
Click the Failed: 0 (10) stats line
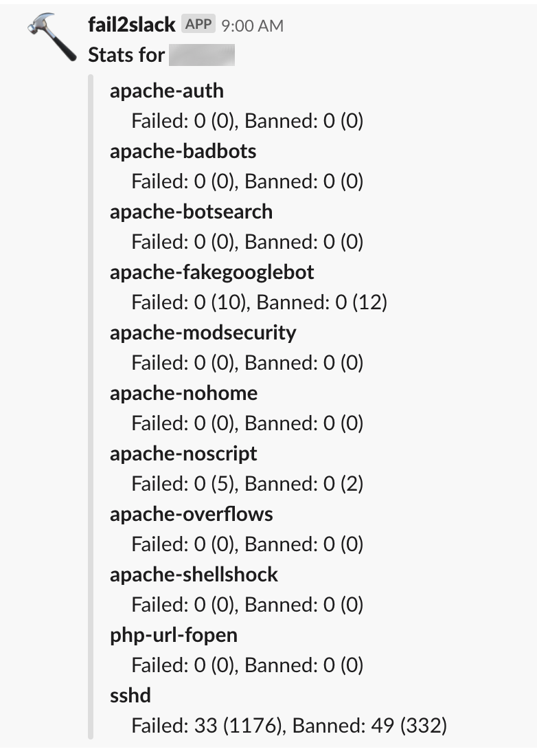[259, 302]
